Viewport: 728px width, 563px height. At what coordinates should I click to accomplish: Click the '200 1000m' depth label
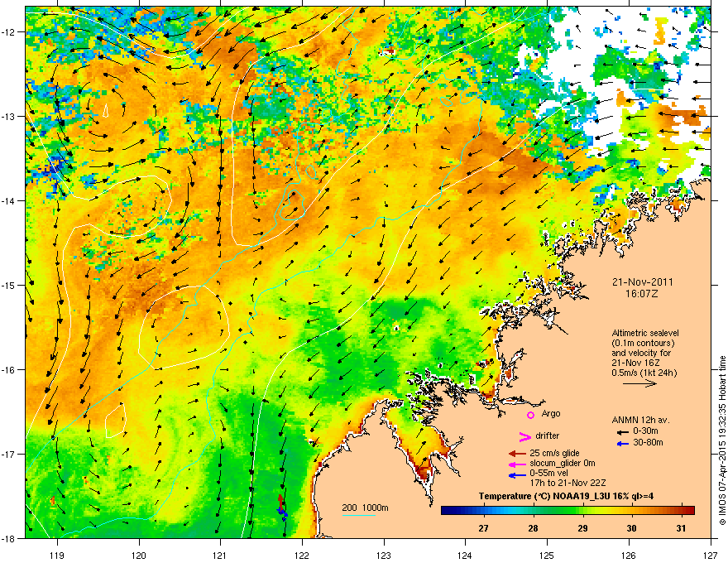click(x=365, y=508)
